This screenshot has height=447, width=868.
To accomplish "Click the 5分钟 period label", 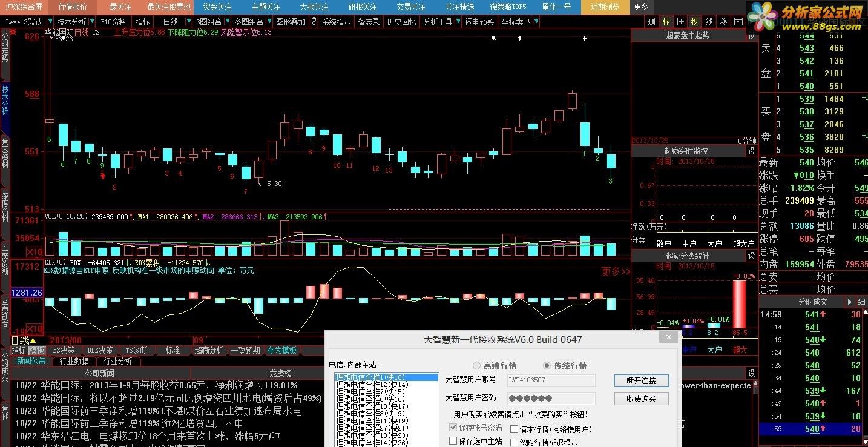I will click(x=747, y=141).
